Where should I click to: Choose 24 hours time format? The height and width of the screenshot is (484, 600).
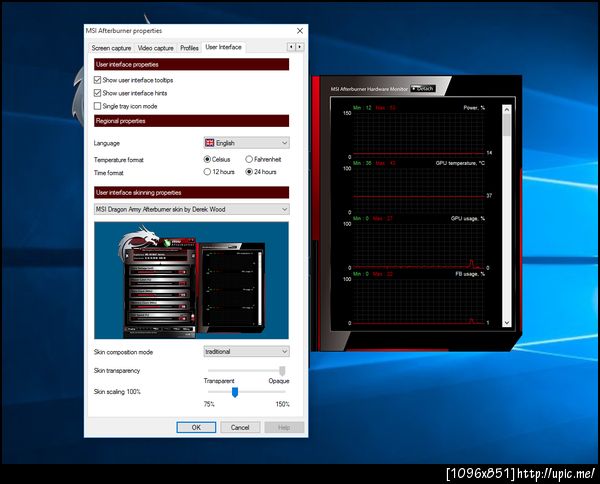249,172
